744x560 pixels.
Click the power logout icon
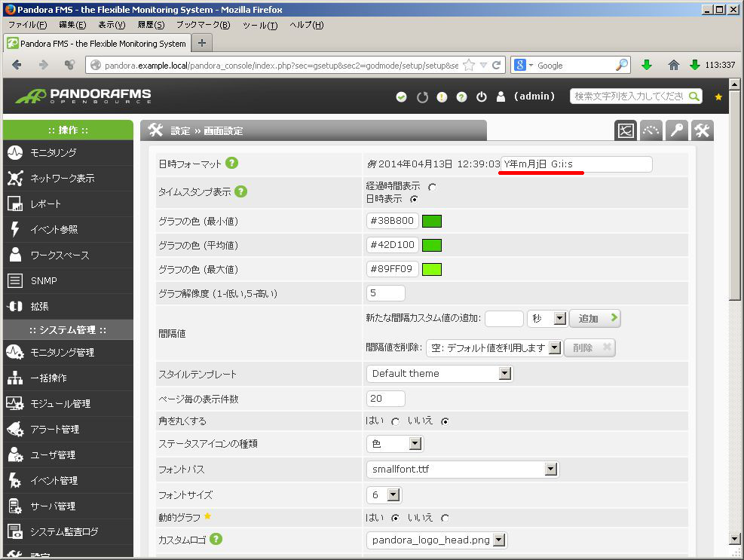[481, 96]
